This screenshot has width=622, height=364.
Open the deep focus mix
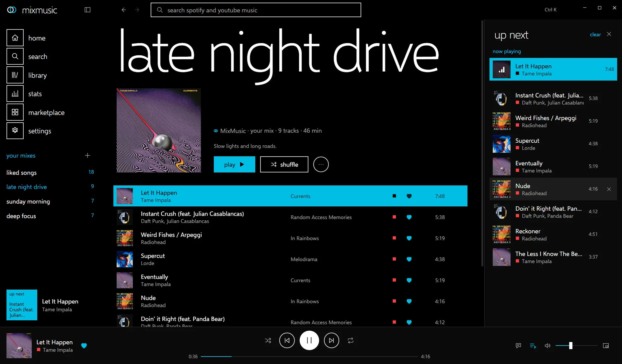(50, 216)
